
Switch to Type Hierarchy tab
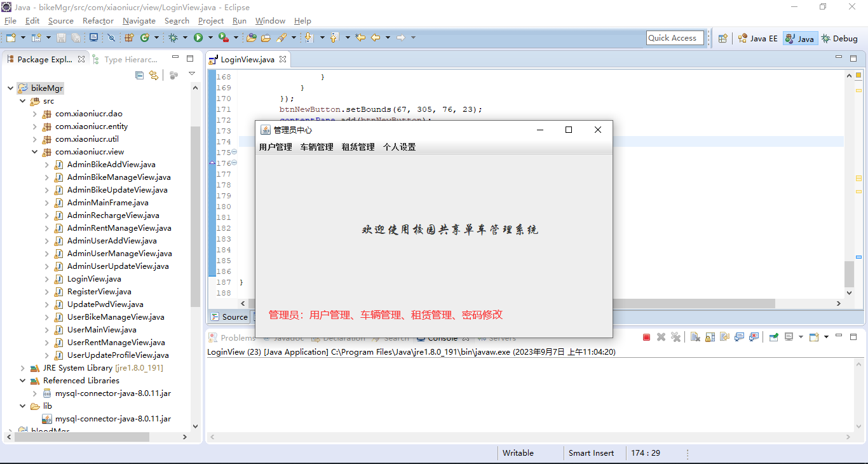pos(125,59)
